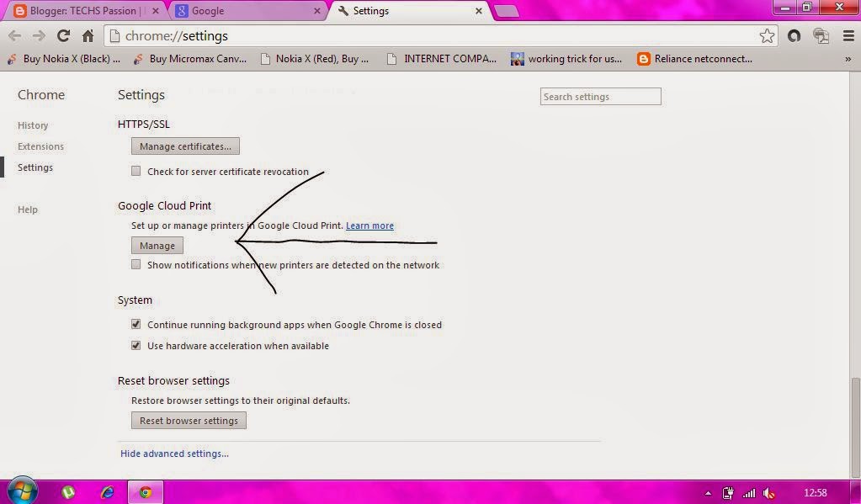Click the power plug tray icon

click(x=727, y=493)
